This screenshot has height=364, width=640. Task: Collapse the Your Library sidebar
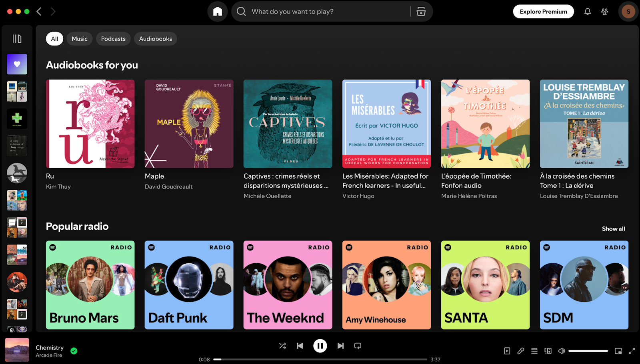[x=17, y=38]
